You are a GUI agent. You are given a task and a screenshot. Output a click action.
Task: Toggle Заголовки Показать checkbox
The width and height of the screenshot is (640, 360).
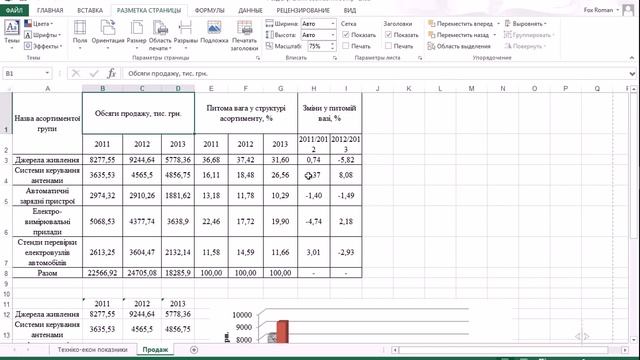[388, 35]
